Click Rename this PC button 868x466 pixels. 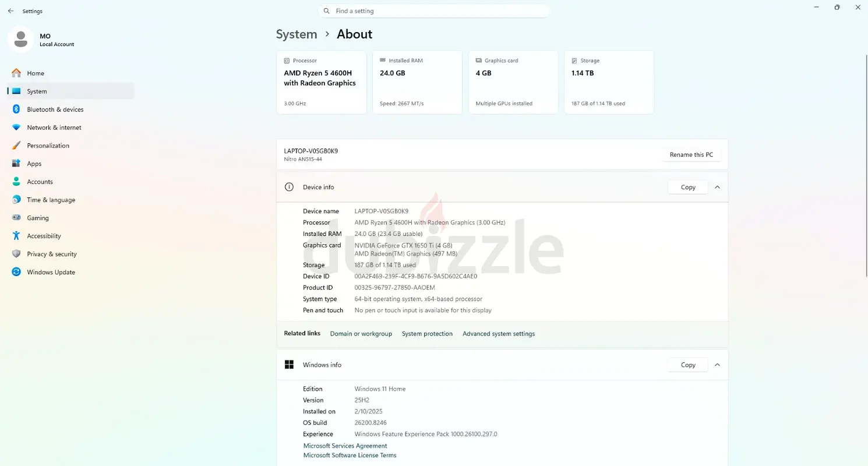[691, 155]
